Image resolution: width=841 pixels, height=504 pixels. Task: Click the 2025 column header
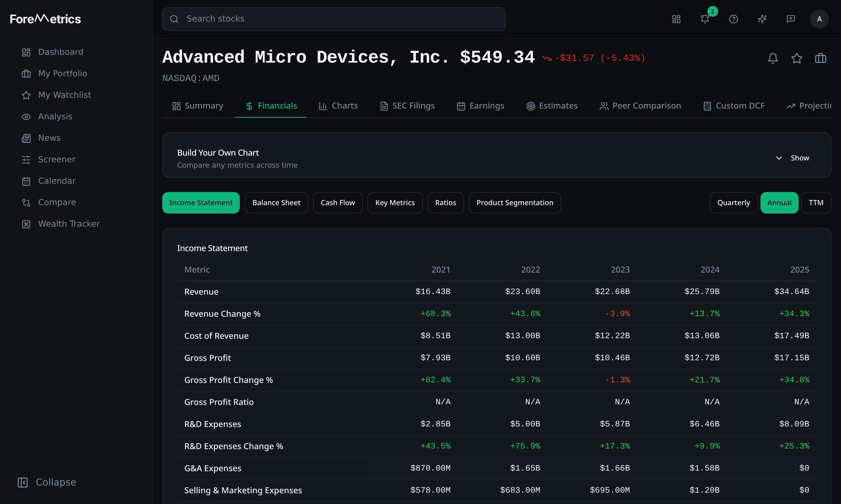(799, 270)
